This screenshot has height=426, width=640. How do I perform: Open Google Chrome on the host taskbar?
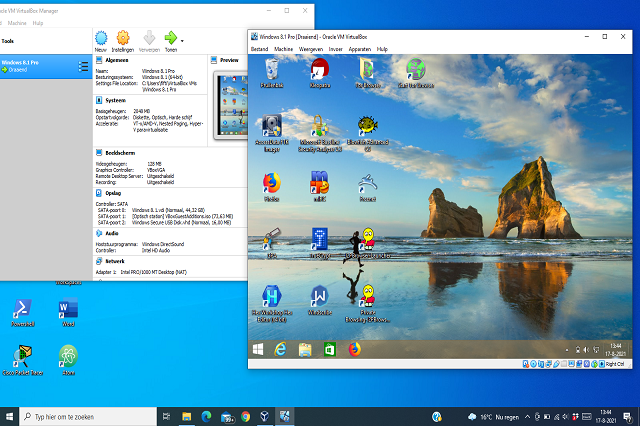tap(245, 417)
